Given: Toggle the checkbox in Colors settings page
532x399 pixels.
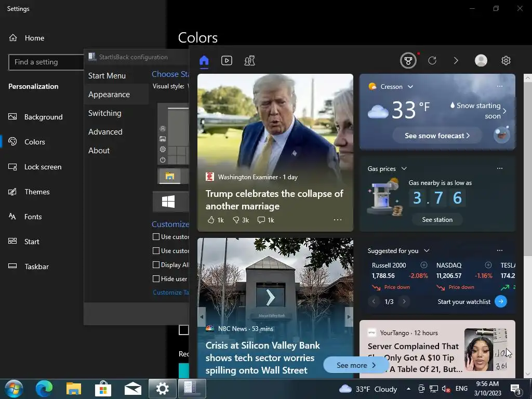Looking at the screenshot, I should tap(183, 329).
